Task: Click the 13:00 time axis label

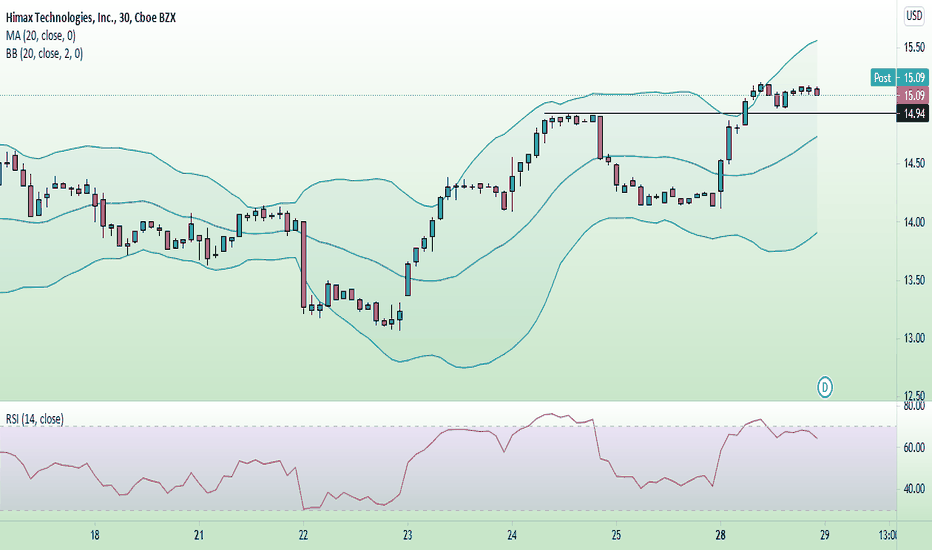Action: pos(887,535)
